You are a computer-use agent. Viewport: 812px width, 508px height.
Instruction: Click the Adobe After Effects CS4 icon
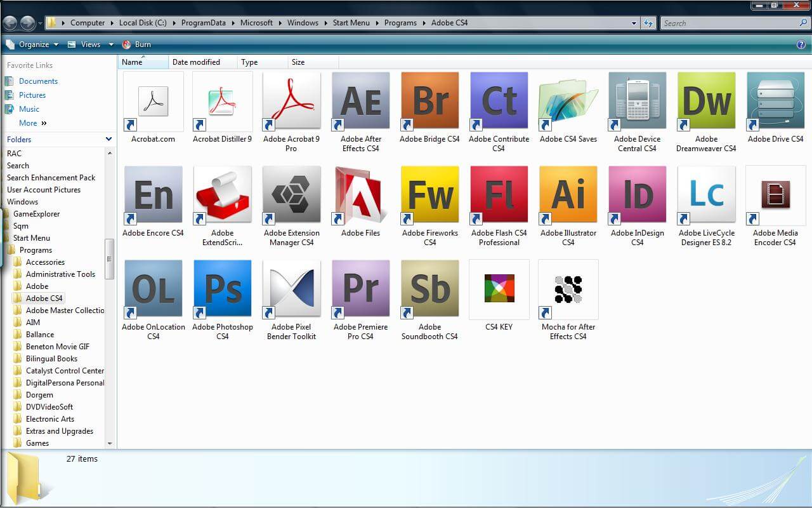(x=360, y=102)
